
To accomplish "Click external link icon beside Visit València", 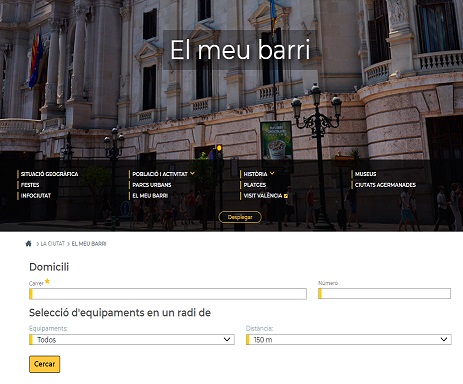I will (x=286, y=196).
